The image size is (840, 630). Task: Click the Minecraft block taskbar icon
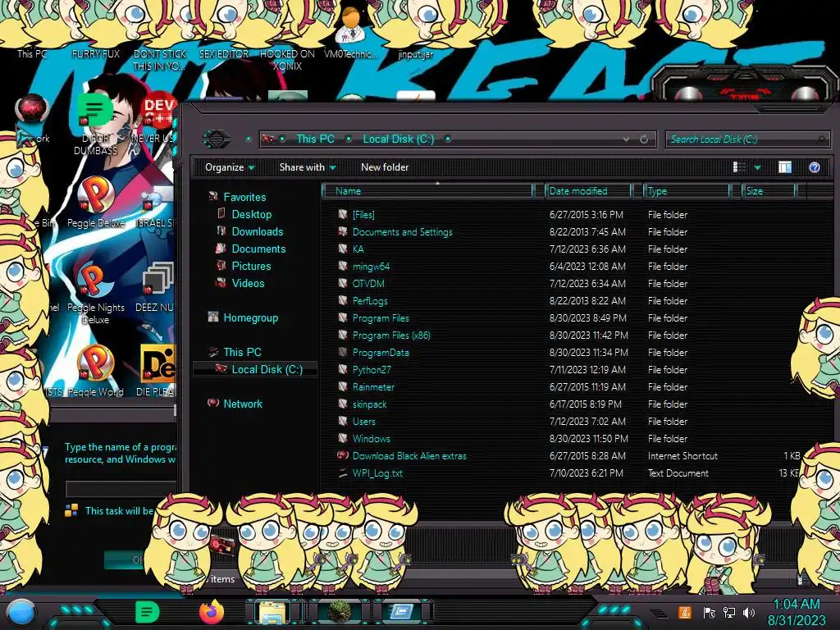[x=339, y=612]
